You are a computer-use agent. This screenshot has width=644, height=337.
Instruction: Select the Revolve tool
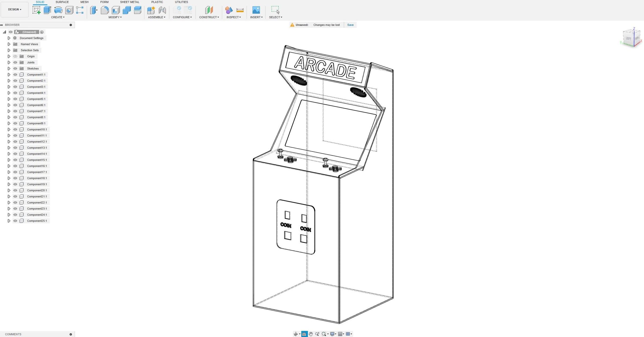58,10
